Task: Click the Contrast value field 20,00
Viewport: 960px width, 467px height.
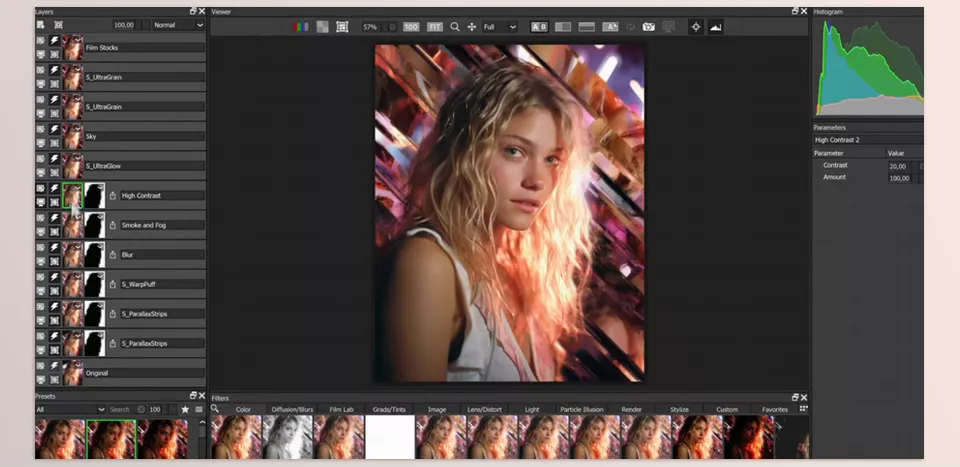Action: (899, 166)
